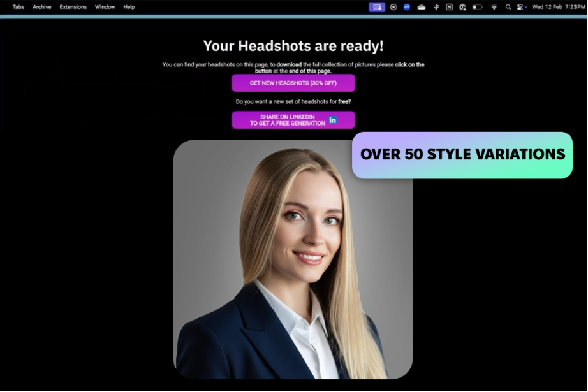Open the Notion icon in the status bar
Viewport: 588px width, 392px height.
(450, 6)
